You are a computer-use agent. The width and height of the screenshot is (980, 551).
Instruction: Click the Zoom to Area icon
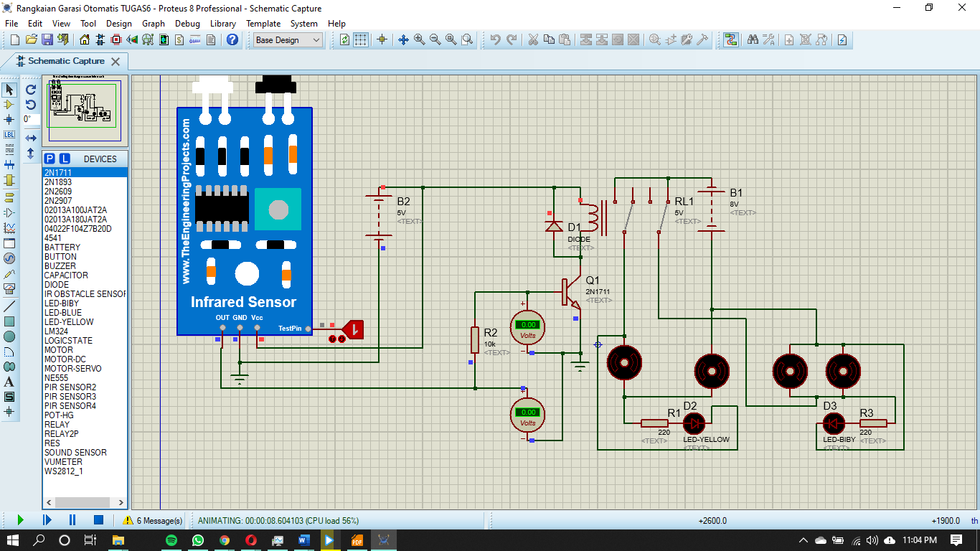[467, 40]
